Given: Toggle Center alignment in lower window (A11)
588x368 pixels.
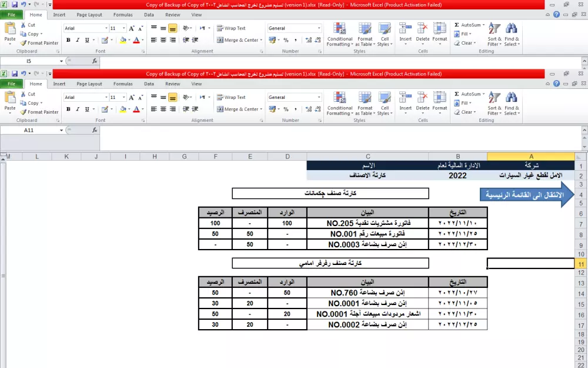Looking at the screenshot, I should tap(163, 109).
